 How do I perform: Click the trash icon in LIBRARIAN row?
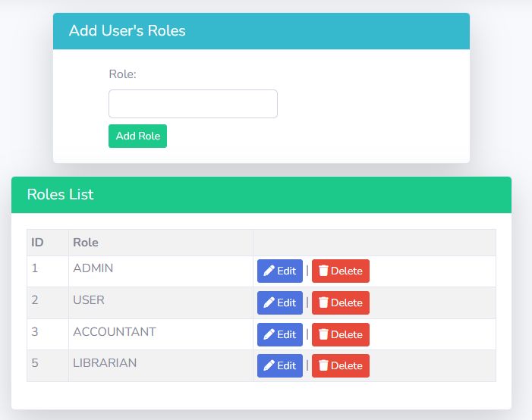point(323,366)
